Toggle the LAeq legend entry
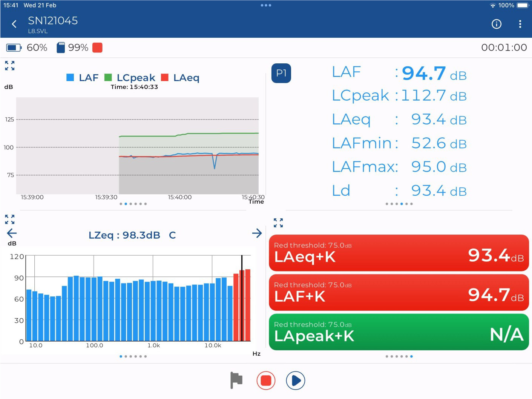 pos(180,78)
